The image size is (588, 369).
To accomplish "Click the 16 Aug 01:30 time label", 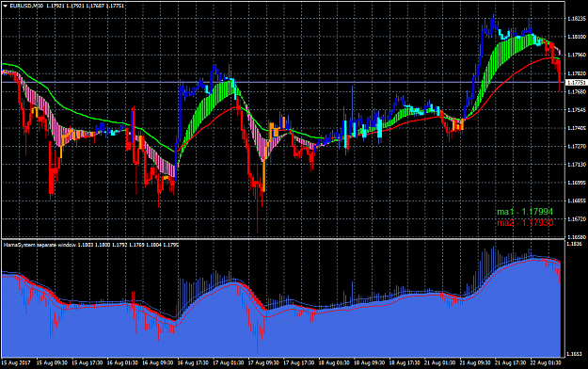I will (122, 363).
